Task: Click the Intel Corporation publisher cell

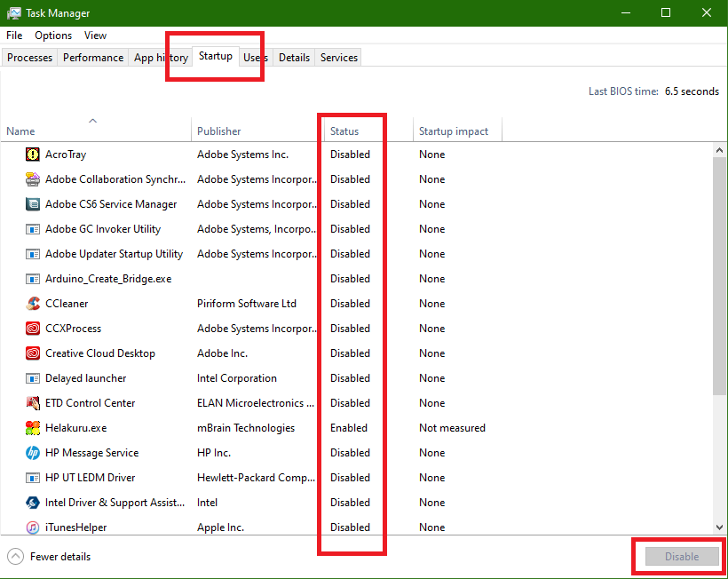Action: [237, 378]
